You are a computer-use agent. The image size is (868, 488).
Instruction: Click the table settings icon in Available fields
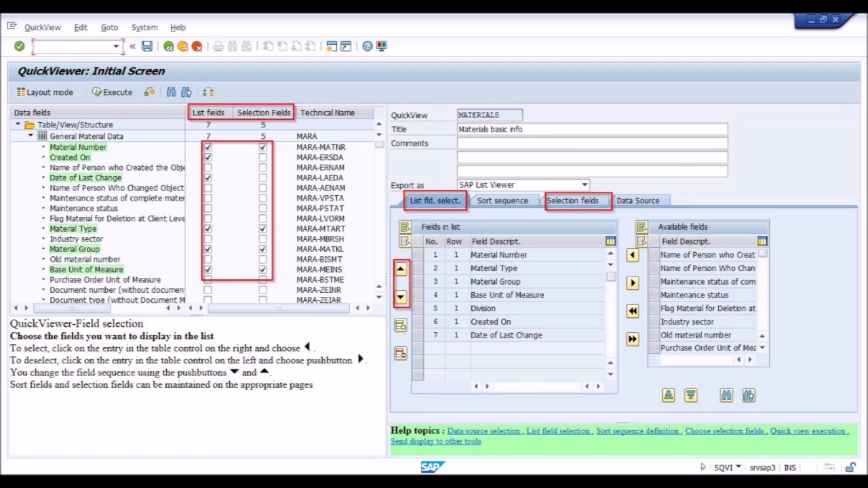(762, 241)
